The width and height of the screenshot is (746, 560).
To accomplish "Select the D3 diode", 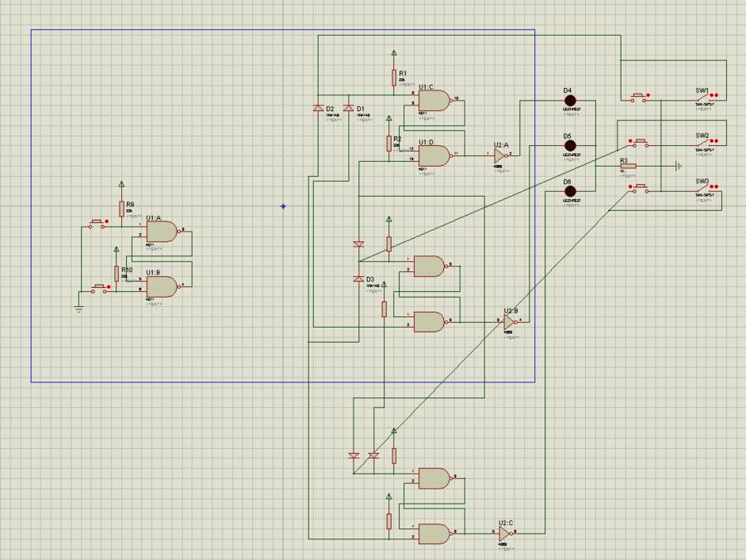I will [x=358, y=279].
